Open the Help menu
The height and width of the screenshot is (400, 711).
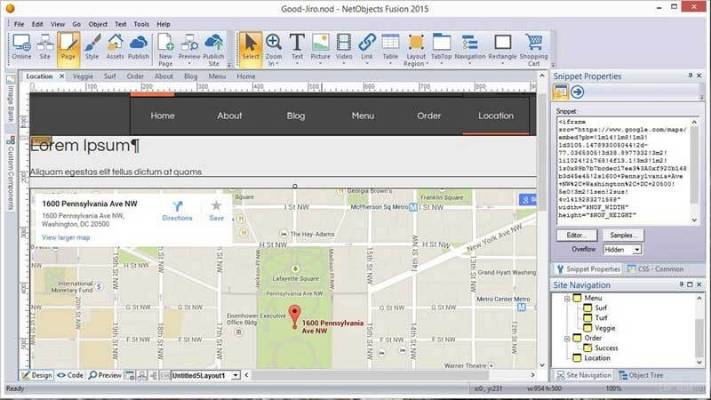point(163,24)
